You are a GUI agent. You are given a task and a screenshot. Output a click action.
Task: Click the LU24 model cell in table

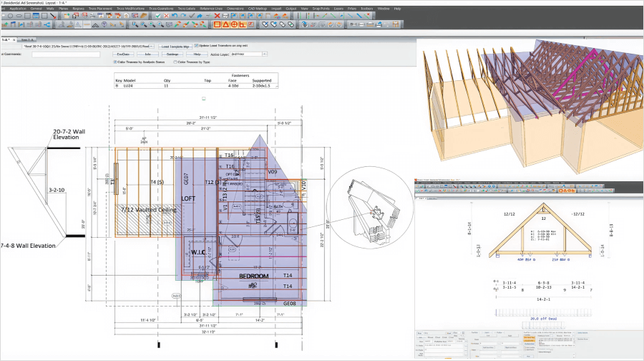point(129,85)
